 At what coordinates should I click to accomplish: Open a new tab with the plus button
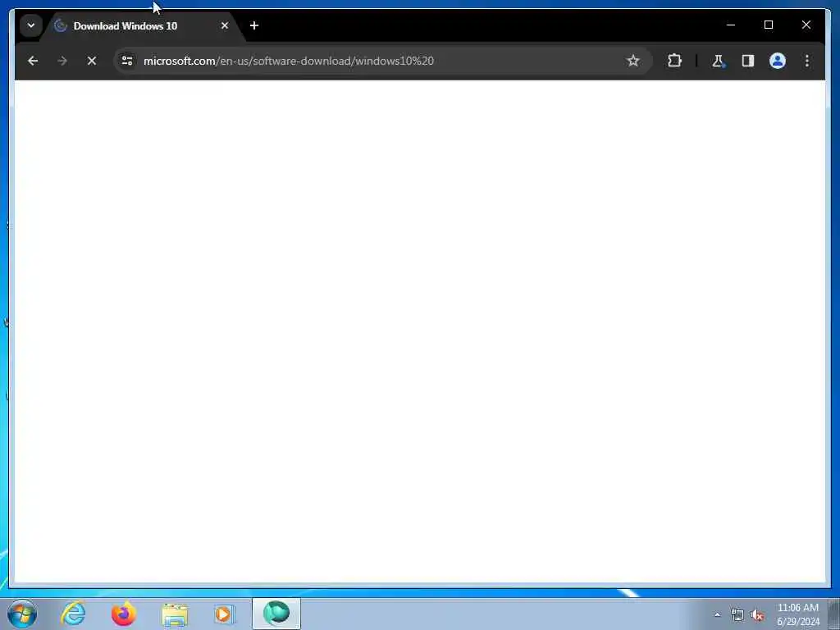point(254,25)
